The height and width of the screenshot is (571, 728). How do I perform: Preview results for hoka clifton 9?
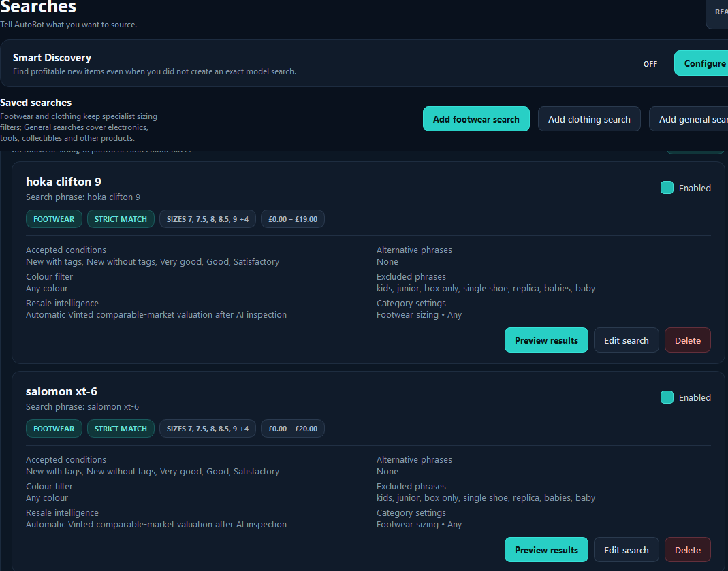point(546,340)
